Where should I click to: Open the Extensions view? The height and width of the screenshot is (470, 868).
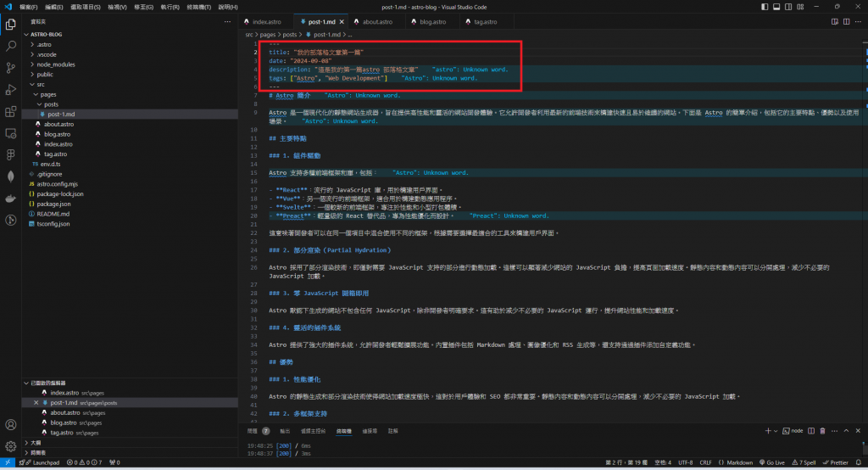[x=10, y=111]
